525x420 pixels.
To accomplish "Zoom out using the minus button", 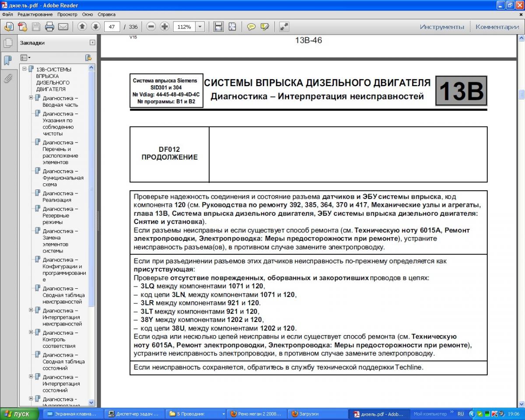I will point(151,27).
